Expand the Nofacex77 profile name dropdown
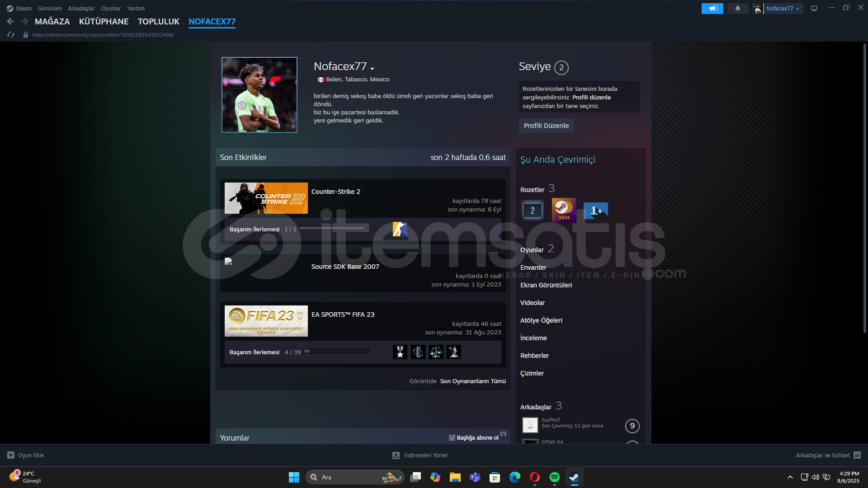This screenshot has width=868, height=488. point(372,69)
